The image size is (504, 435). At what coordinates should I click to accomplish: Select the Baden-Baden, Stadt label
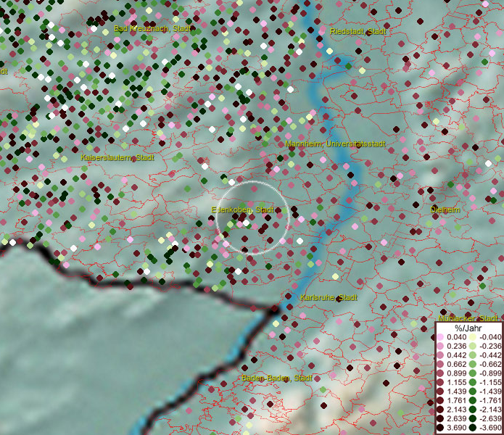pos(277,378)
